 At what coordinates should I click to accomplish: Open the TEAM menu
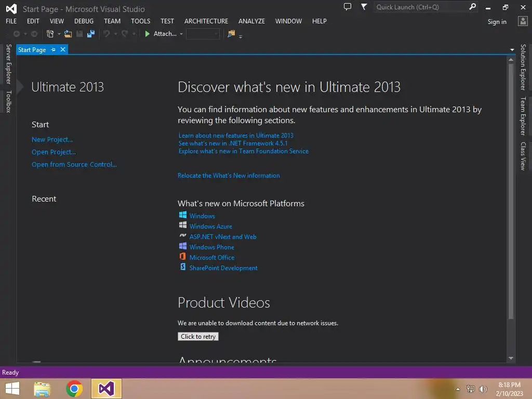(x=112, y=21)
